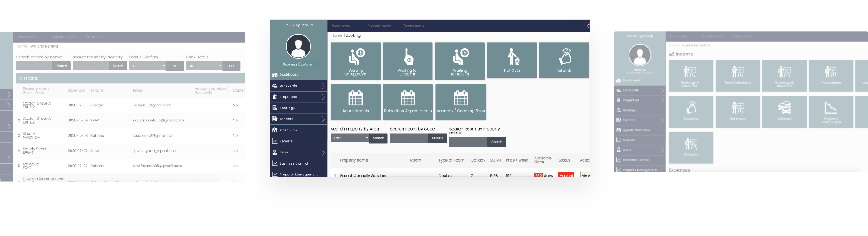Click Search under Search Room by Code
Screen dimensions: 868x236
click(437, 138)
